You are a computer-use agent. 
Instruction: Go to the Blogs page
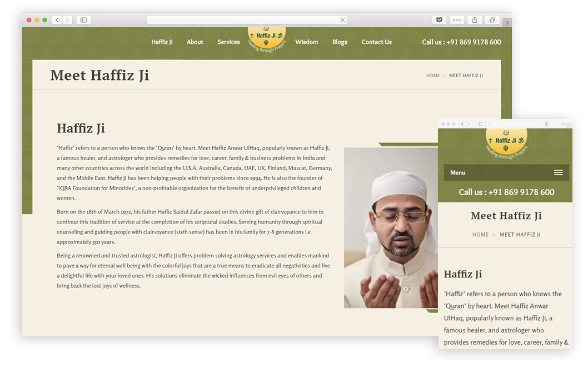click(x=340, y=42)
